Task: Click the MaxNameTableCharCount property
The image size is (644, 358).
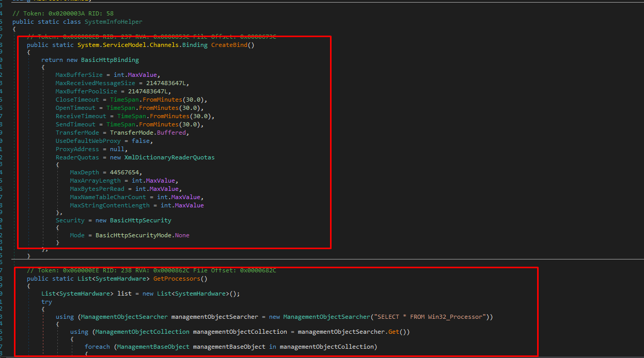Action: click(x=108, y=197)
